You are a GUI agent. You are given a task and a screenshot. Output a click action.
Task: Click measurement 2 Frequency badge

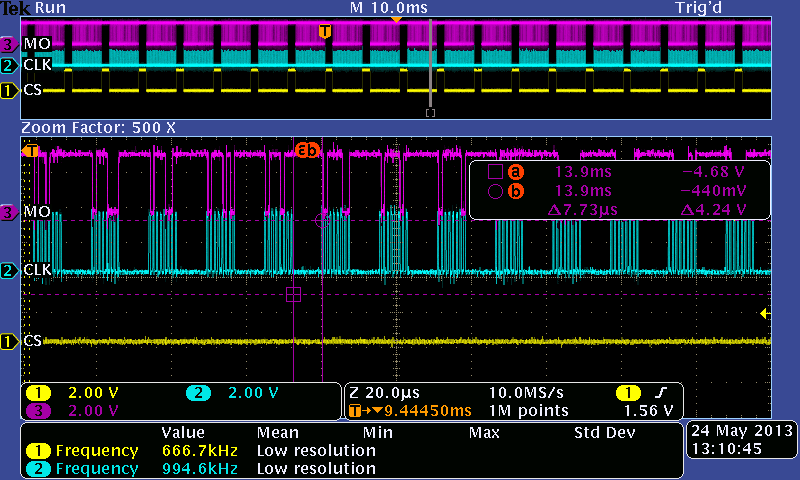(x=38, y=469)
